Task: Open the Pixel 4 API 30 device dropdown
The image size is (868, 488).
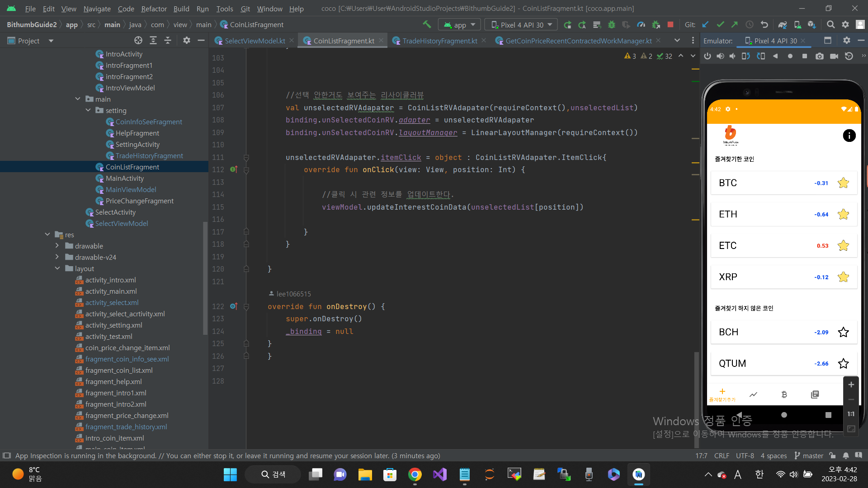Action: pyautogui.click(x=521, y=25)
